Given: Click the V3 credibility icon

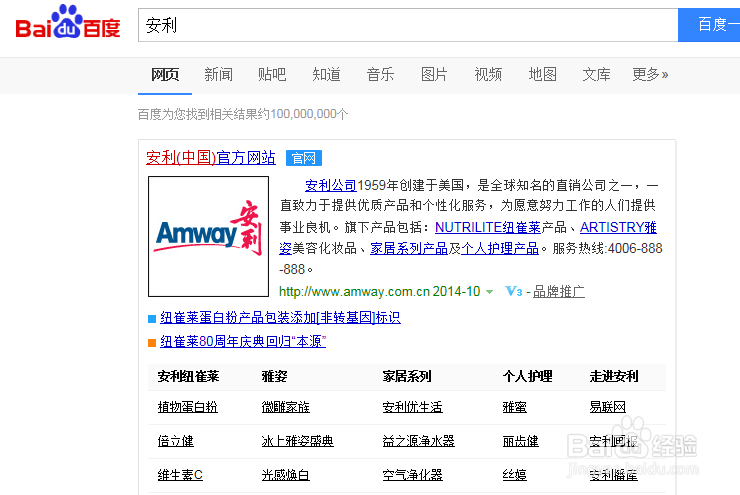Looking at the screenshot, I should [x=513, y=292].
